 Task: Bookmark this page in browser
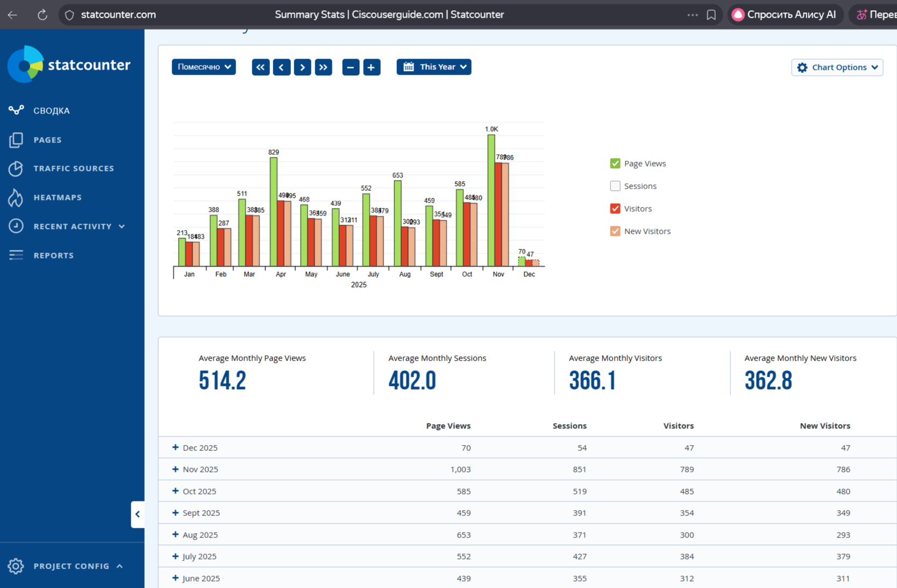point(711,15)
